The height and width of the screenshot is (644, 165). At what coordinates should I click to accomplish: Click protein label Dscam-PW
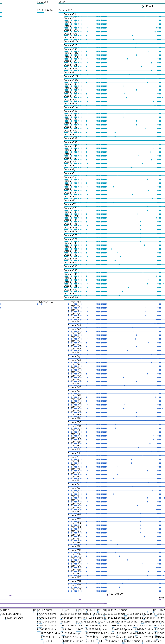click(74, 488)
